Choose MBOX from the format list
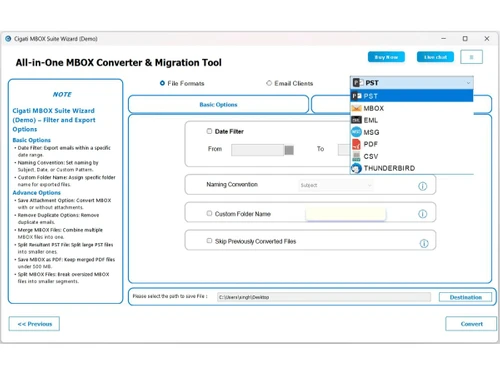 [412, 108]
